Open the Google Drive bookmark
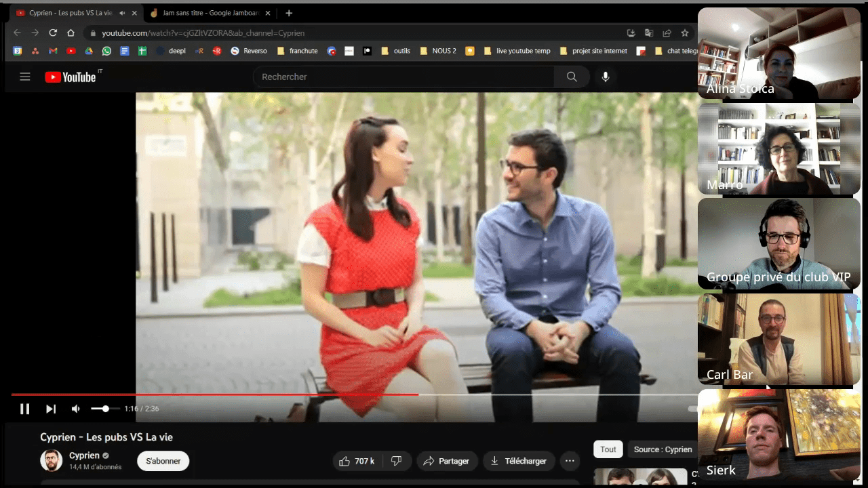The image size is (868, 488). point(89,51)
